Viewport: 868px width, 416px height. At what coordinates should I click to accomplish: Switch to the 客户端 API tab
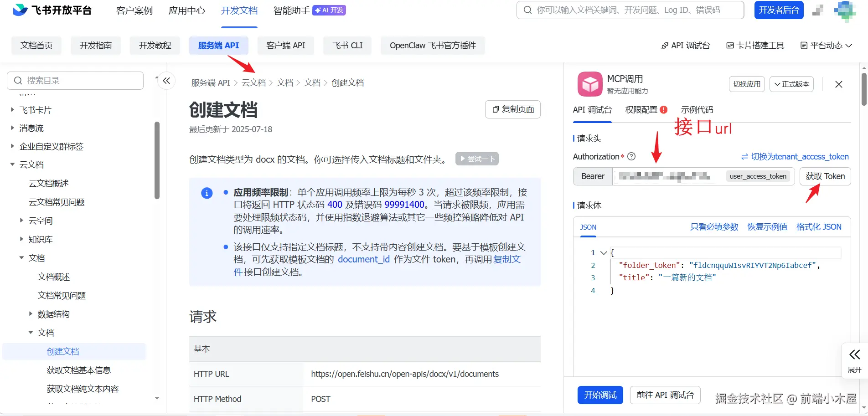pyautogui.click(x=286, y=46)
